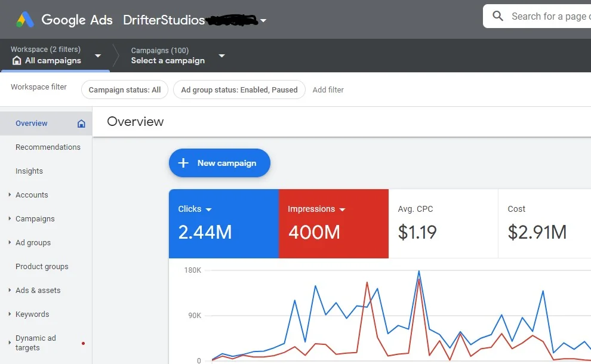Click the search magnifier icon

click(498, 17)
